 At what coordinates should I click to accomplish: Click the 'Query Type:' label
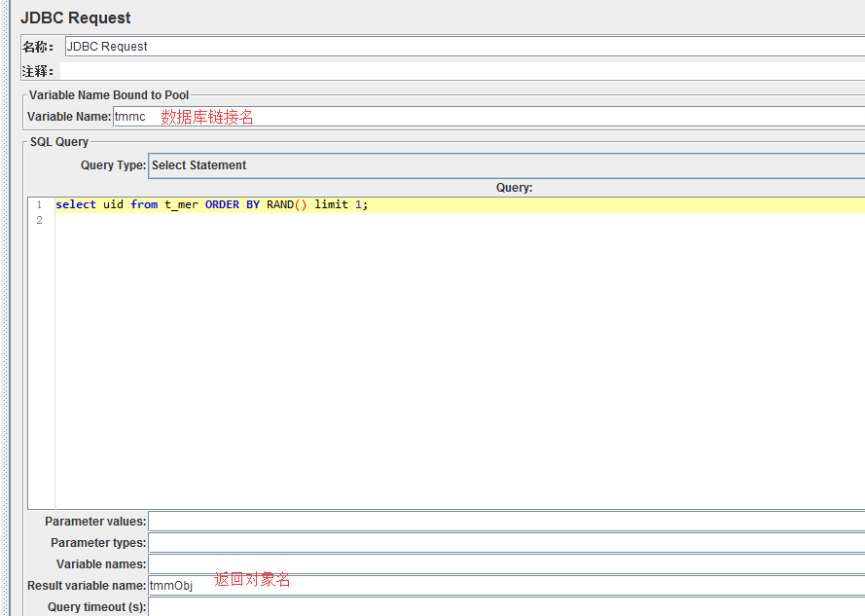click(x=113, y=165)
